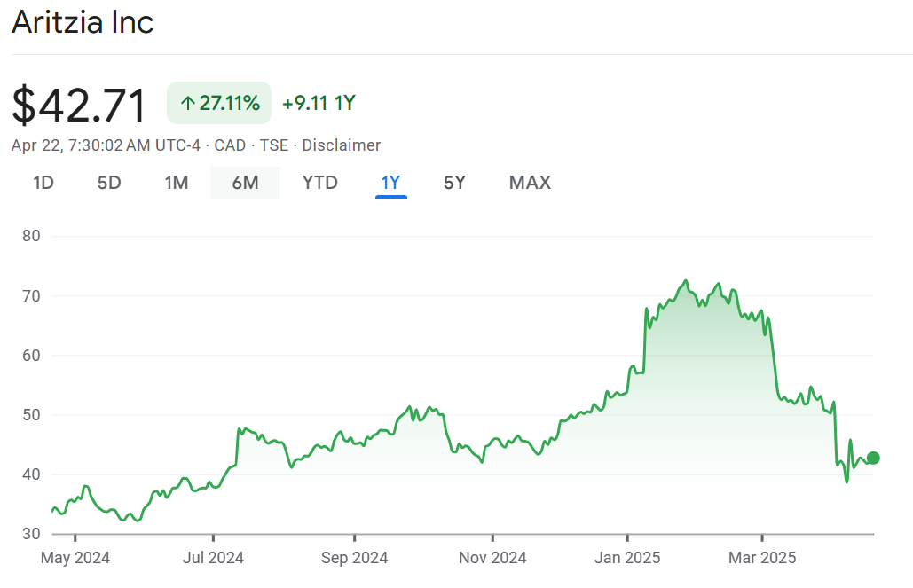
Task: Show the MAX price history
Action: 530,183
